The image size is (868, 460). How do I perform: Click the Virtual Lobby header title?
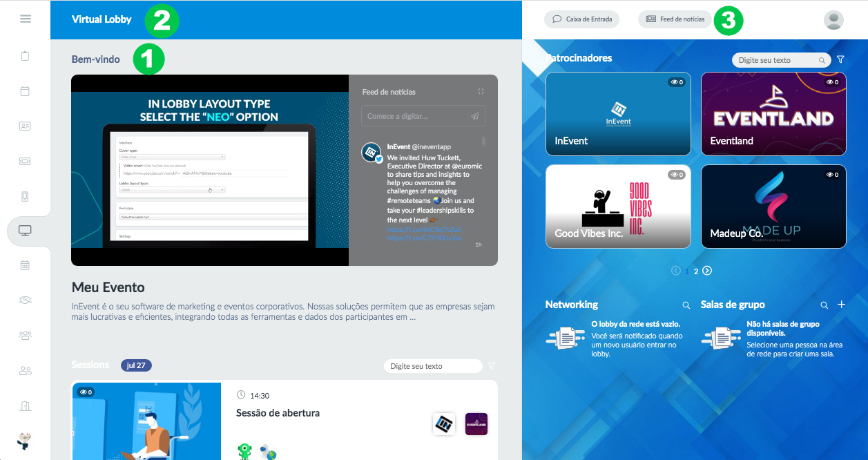point(102,19)
